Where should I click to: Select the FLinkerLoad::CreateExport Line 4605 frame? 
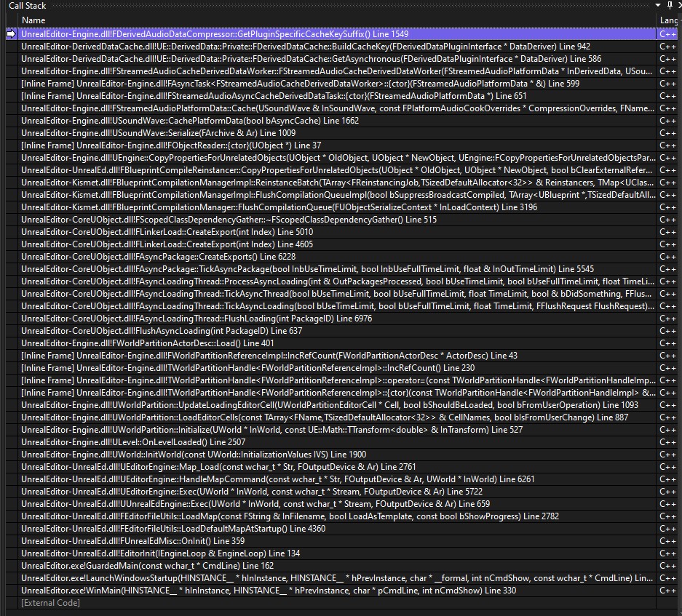(337, 244)
